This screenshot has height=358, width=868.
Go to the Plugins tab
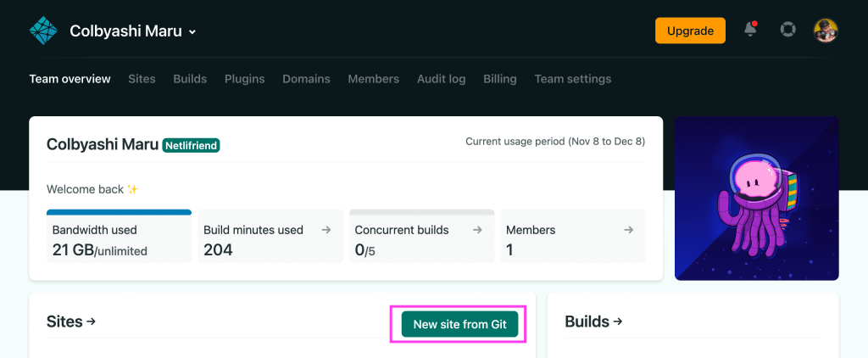tap(244, 79)
